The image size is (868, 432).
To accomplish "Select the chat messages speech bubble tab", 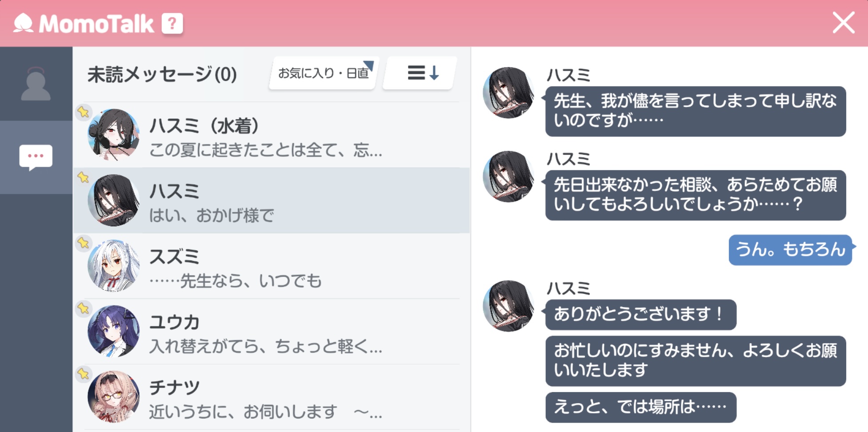I will tap(36, 157).
